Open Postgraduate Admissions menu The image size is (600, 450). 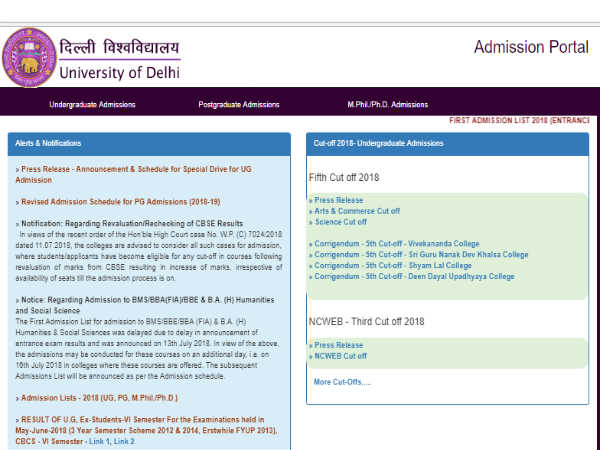pos(238,104)
